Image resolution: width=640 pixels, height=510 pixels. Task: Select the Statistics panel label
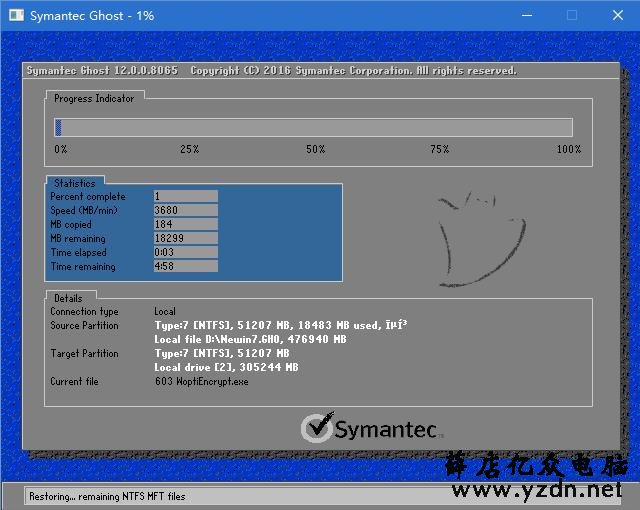tap(74, 183)
